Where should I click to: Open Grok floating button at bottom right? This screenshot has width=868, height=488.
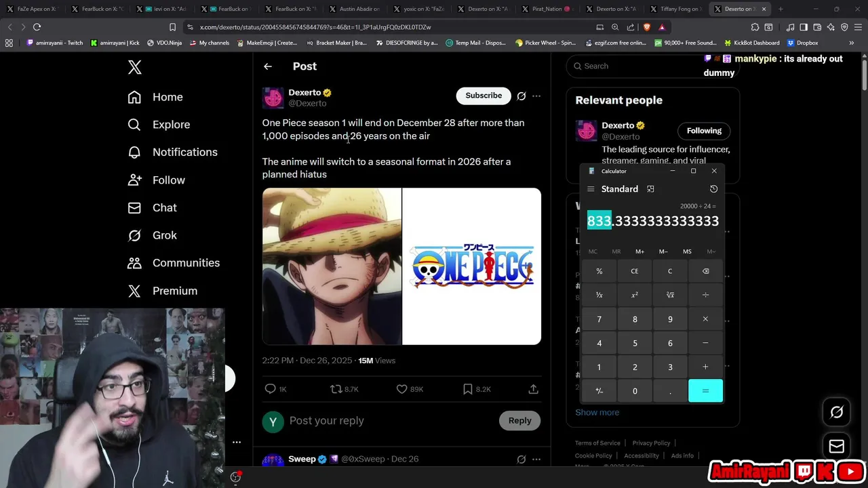pyautogui.click(x=837, y=412)
